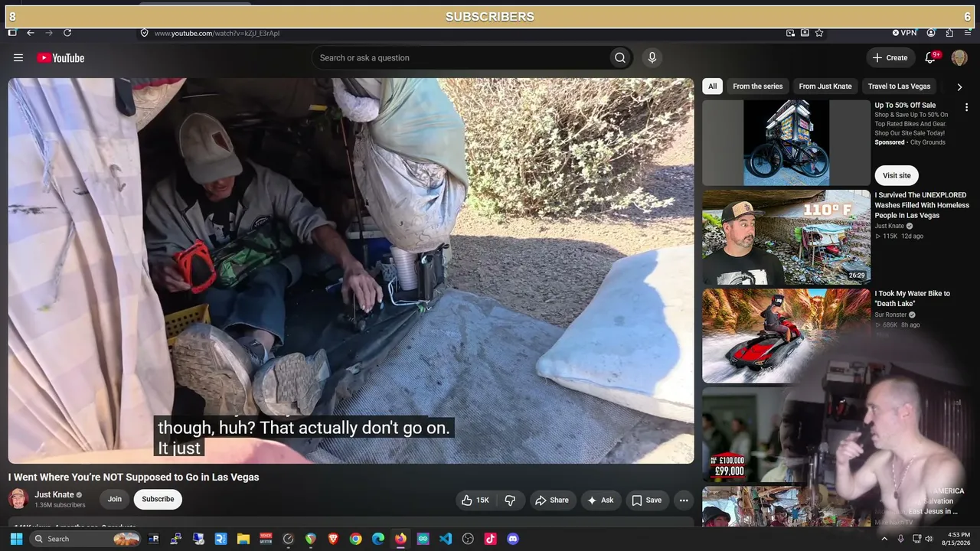Image resolution: width=980 pixels, height=551 pixels.
Task: Click the video title text
Action: coord(134,478)
